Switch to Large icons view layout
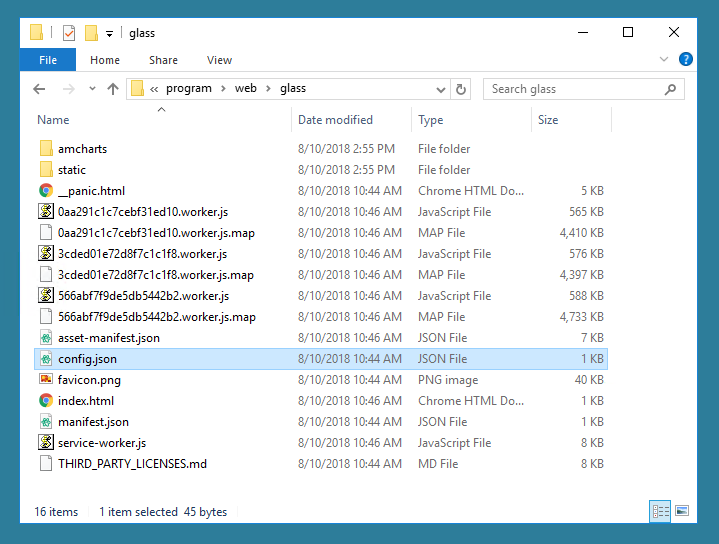 click(682, 511)
